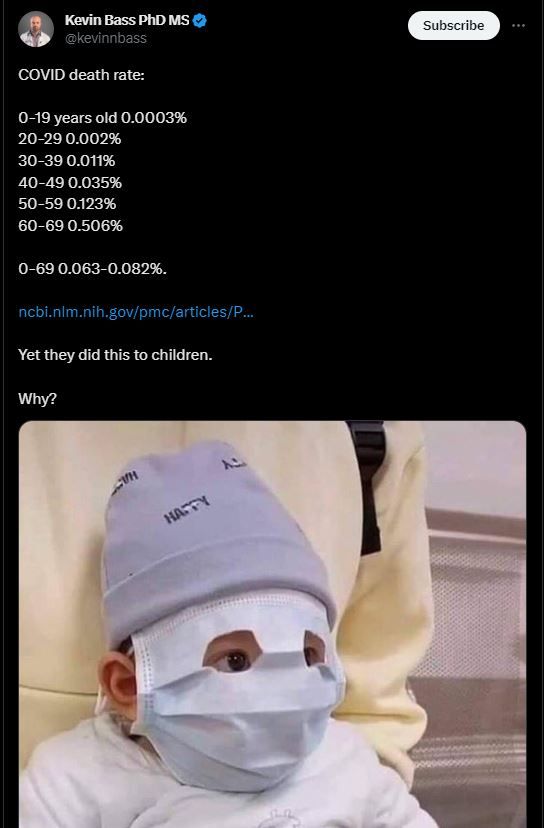Select the "0-19 years old 0.0003%" line

(102, 118)
